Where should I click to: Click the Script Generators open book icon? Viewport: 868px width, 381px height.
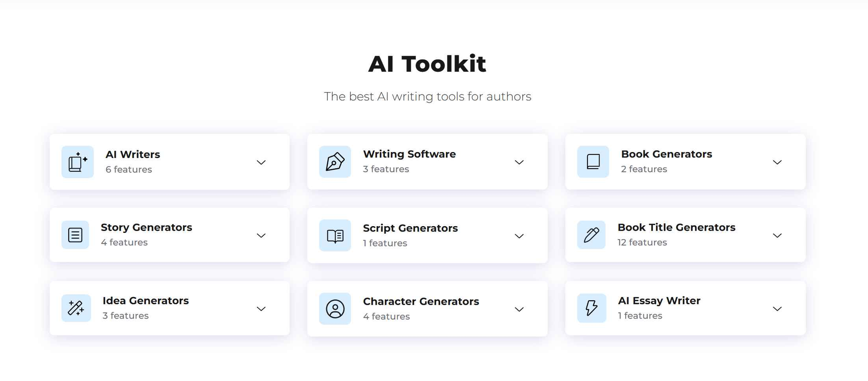coord(335,236)
